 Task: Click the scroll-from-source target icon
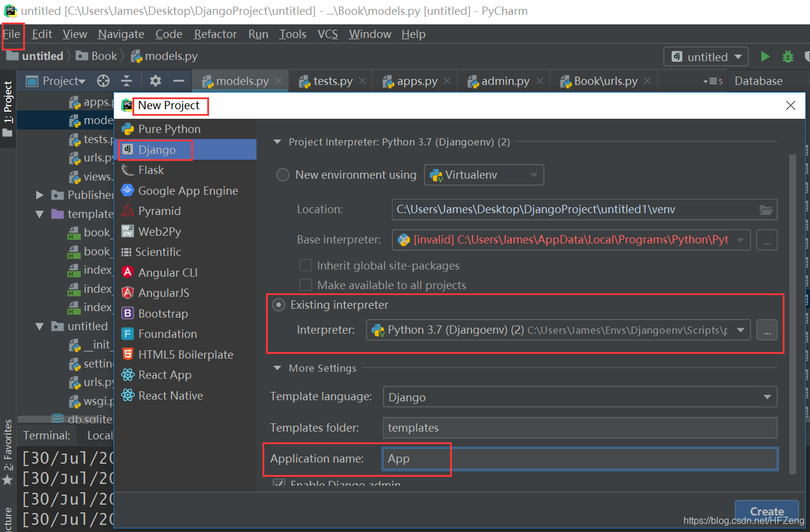103,81
